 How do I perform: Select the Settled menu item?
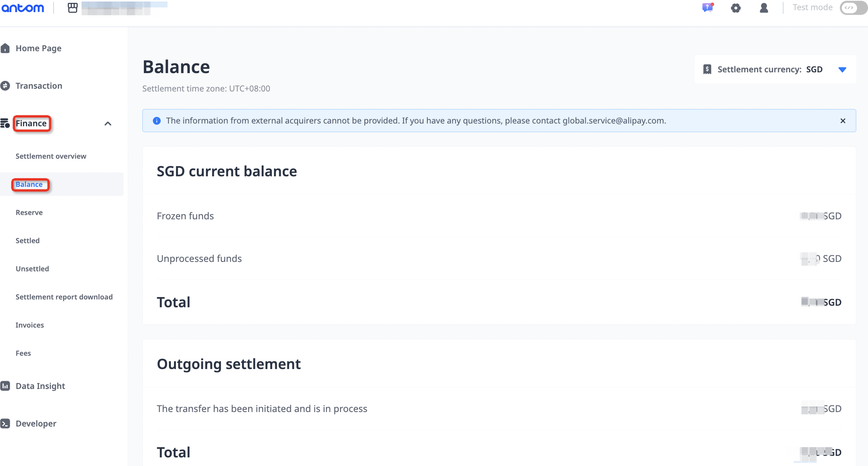coord(28,241)
